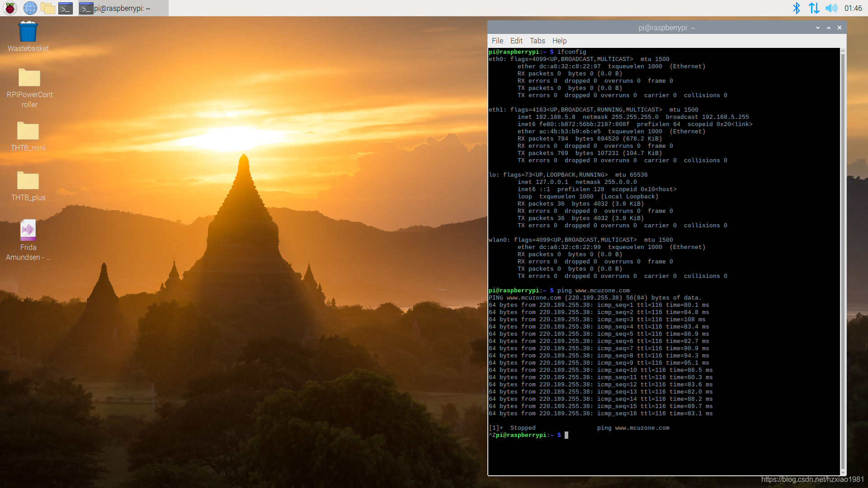
Task: Select the Frida Amundsen audio file
Action: click(x=28, y=230)
